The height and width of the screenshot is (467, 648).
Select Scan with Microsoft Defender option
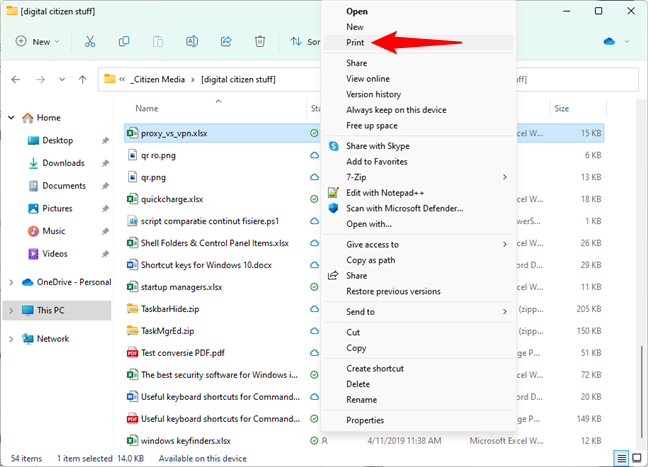(404, 208)
